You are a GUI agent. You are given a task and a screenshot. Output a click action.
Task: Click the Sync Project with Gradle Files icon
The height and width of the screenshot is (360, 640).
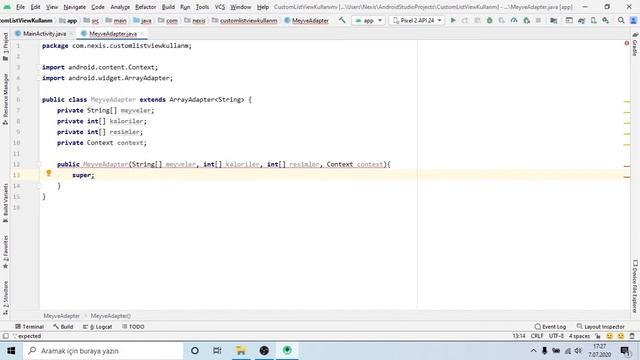[581, 20]
